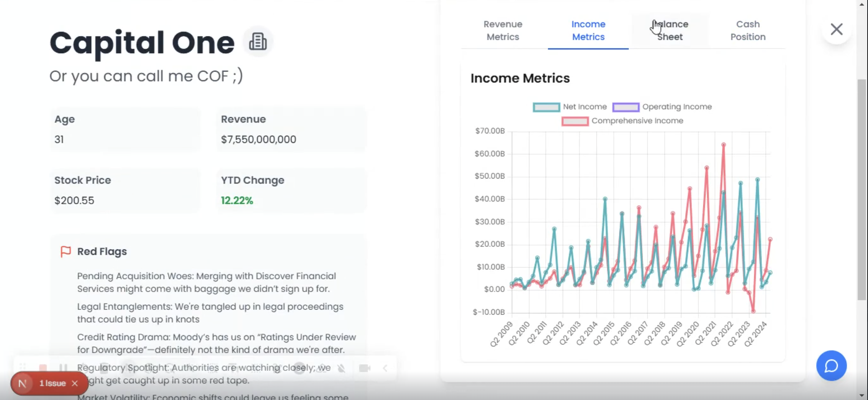This screenshot has width=868, height=400.
Task: Click the $0.00 y-axis label
Action: point(494,289)
